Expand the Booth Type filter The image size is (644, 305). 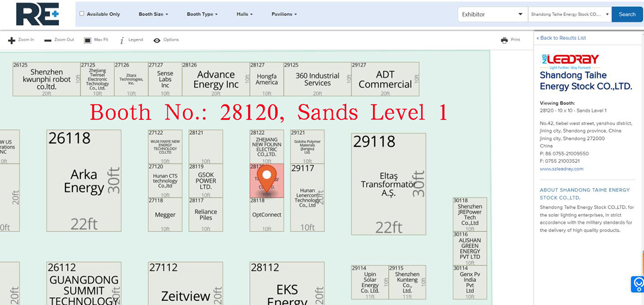tap(202, 14)
